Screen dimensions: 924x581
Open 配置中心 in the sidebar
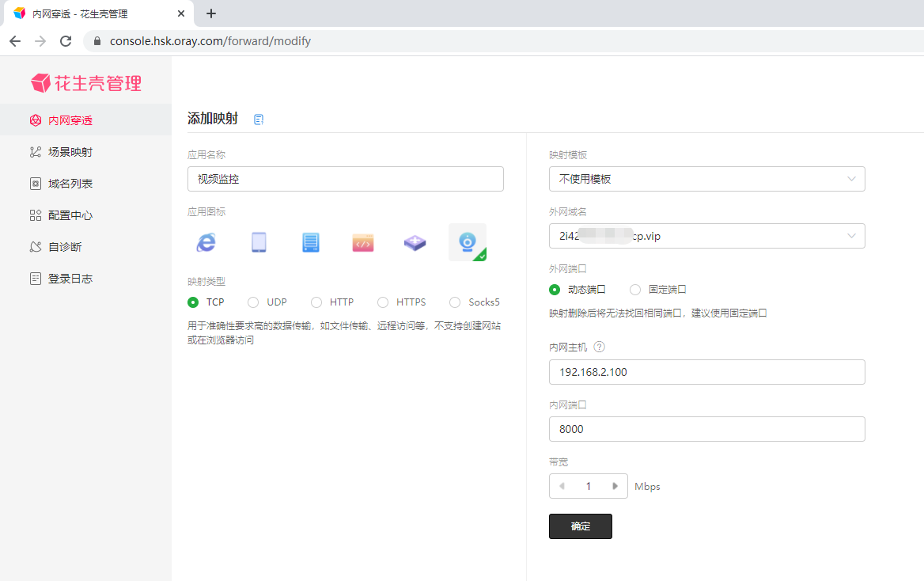[85, 215]
